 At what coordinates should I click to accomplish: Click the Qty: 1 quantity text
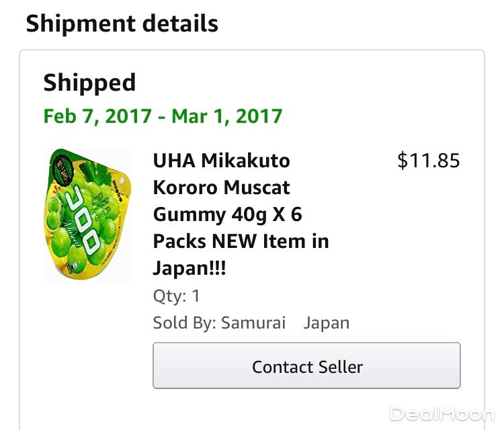[x=176, y=296]
